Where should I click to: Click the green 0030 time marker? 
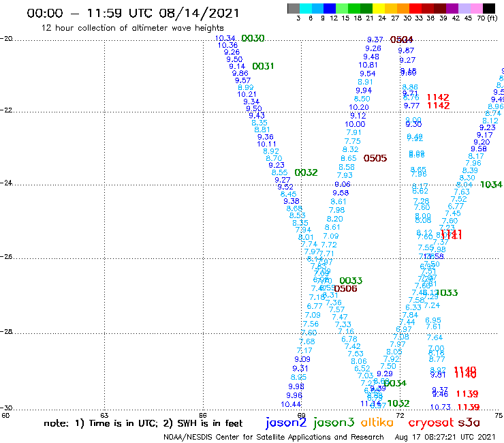coord(253,38)
